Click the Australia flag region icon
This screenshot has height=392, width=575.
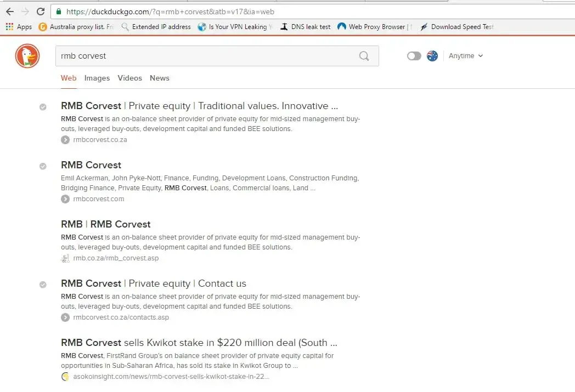432,56
